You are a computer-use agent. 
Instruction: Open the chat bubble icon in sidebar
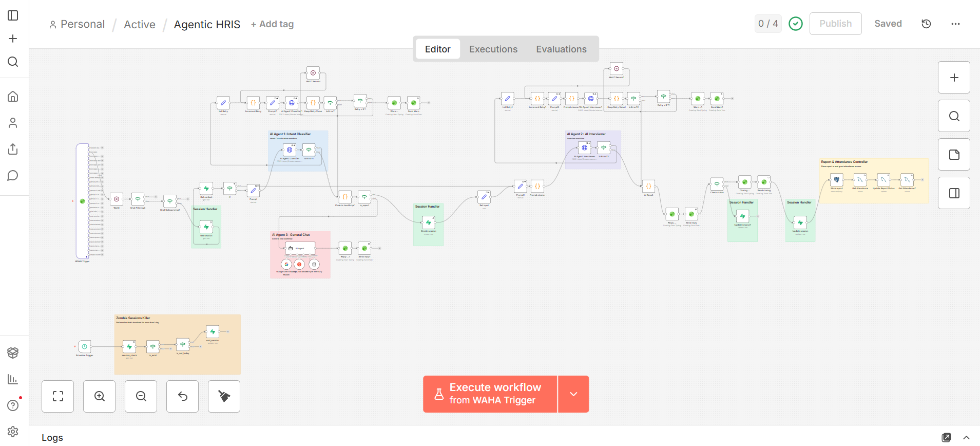pos(13,176)
